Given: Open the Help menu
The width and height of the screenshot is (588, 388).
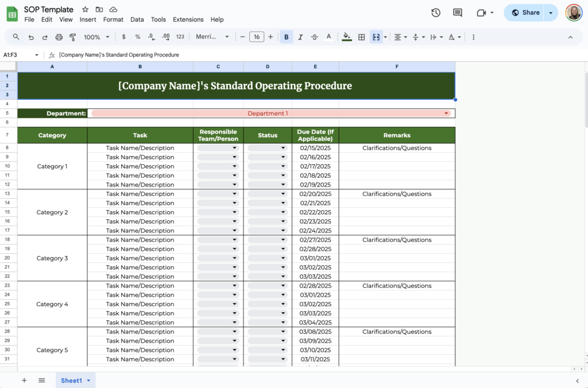Looking at the screenshot, I should pos(216,20).
